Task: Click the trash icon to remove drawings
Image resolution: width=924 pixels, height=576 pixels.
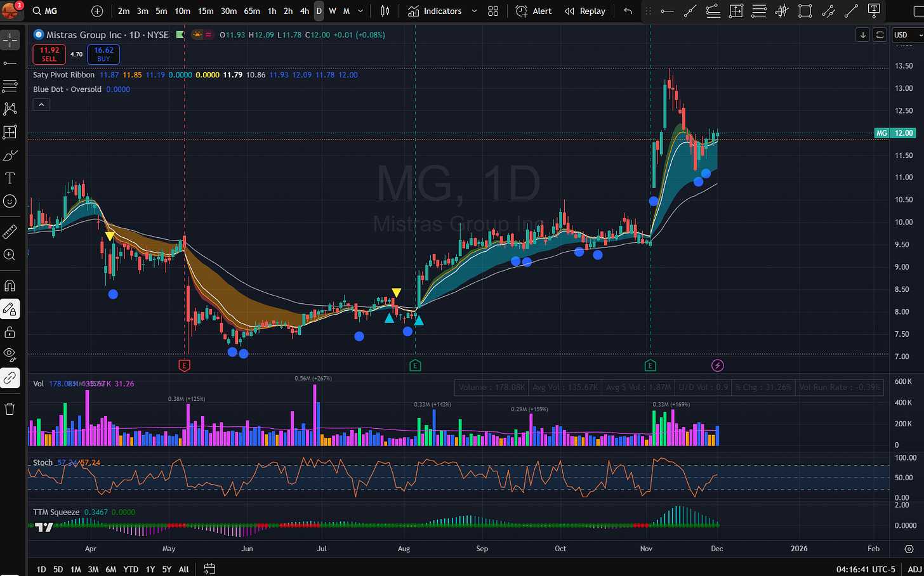Action: click(x=10, y=409)
